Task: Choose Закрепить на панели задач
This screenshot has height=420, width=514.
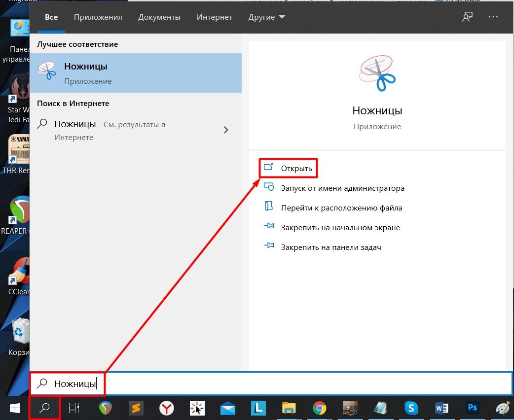Action: tap(323, 247)
